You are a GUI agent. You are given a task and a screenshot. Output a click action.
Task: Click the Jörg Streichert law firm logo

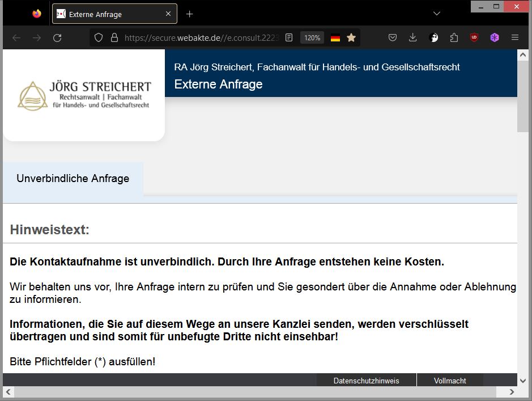pyautogui.click(x=84, y=96)
